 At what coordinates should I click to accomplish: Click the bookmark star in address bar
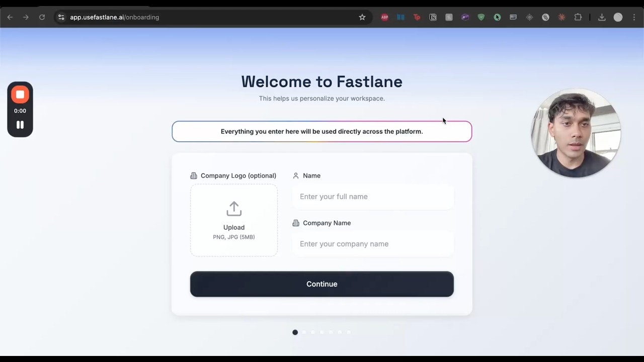362,17
